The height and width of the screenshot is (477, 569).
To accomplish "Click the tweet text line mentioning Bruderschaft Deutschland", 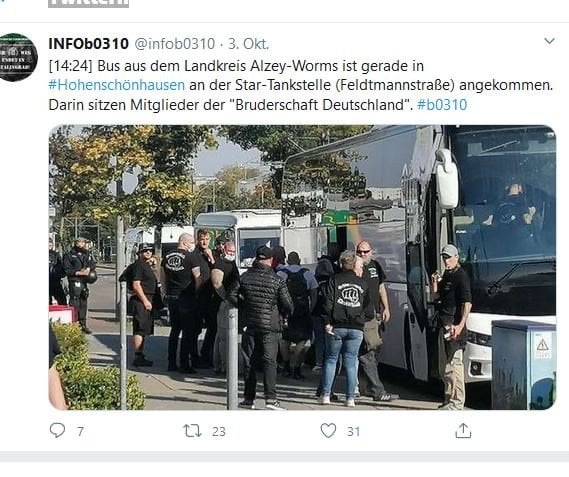I will (x=258, y=105).
